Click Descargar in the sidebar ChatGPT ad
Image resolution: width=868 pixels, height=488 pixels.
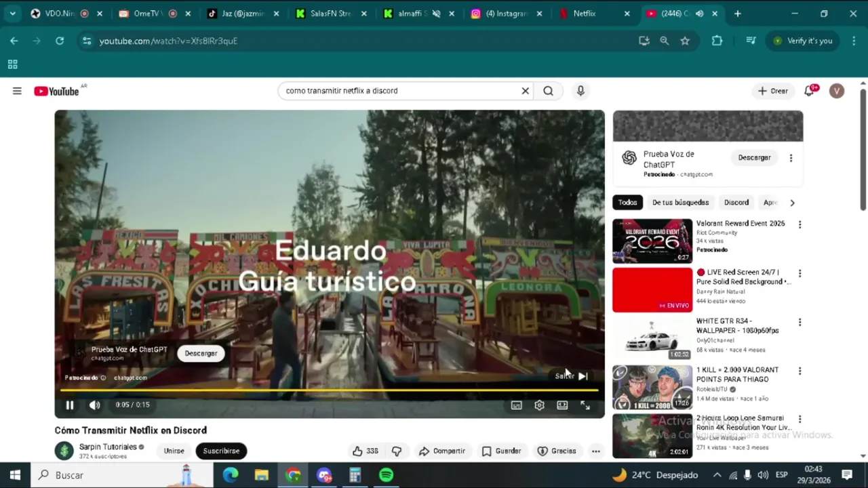[x=754, y=158]
